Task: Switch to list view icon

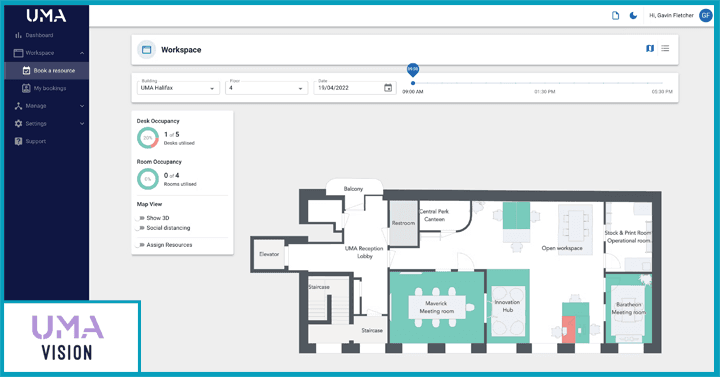Action: (x=665, y=48)
